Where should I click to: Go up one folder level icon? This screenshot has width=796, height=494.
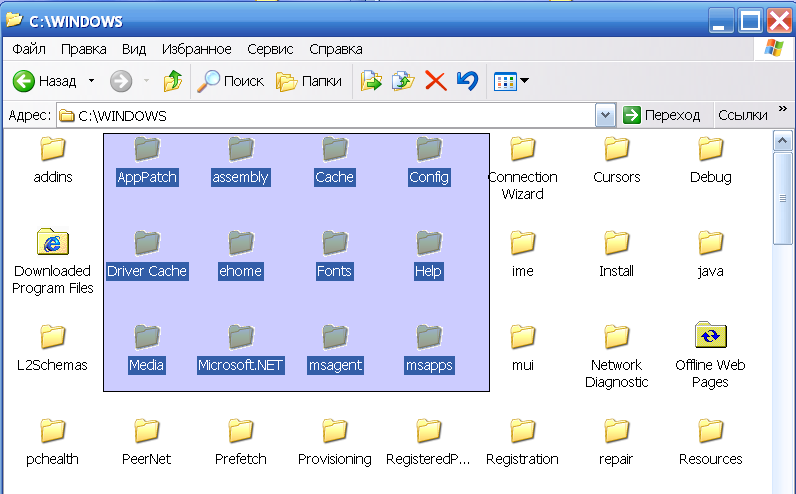click(173, 81)
